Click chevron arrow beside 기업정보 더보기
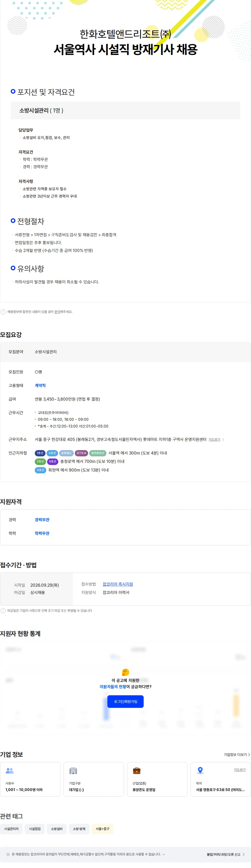 [249, 754]
